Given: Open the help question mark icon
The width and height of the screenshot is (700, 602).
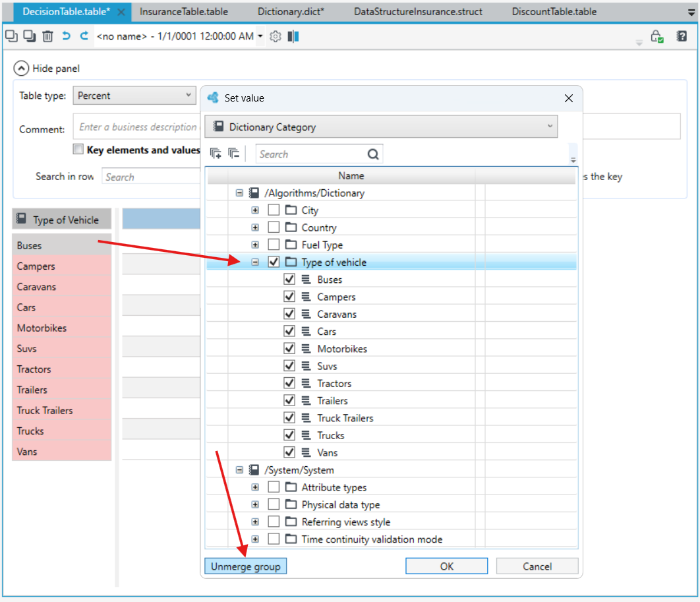Looking at the screenshot, I should click(682, 36).
